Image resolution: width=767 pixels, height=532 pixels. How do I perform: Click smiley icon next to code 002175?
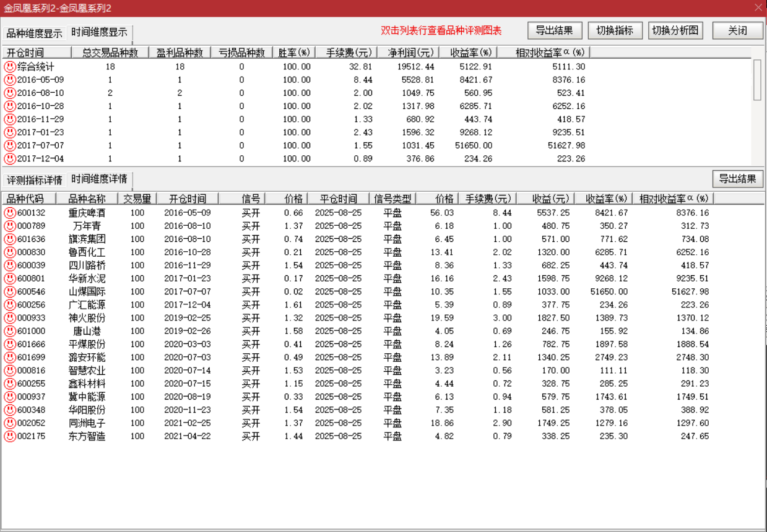click(10, 436)
